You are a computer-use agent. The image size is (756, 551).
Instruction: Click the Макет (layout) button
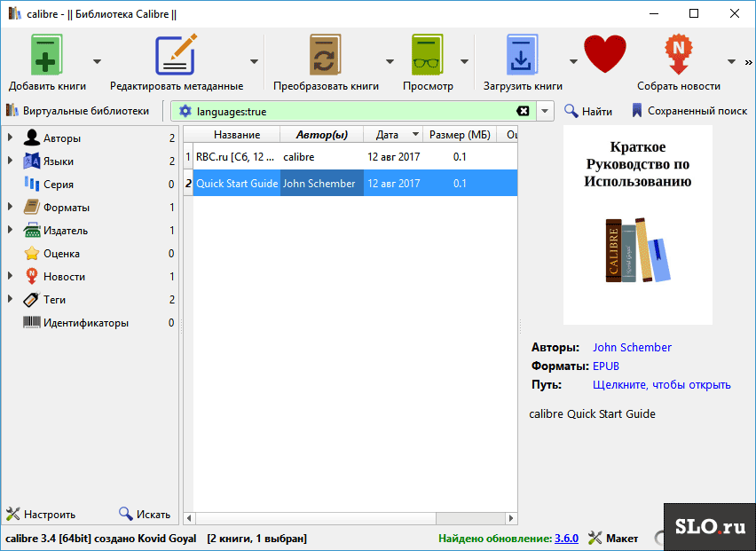click(613, 539)
